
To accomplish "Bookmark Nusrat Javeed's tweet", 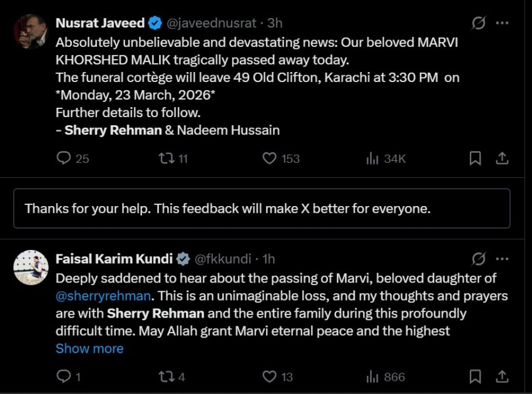I will coord(475,158).
